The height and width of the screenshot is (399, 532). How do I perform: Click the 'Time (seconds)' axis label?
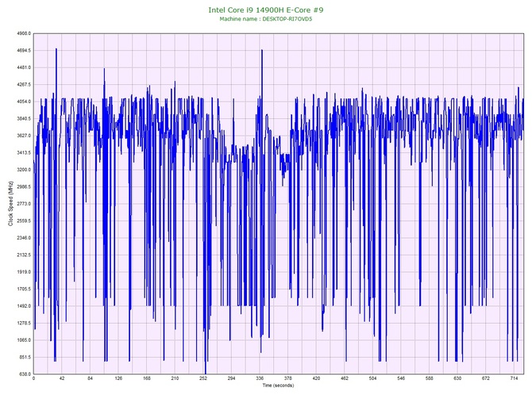click(278, 386)
